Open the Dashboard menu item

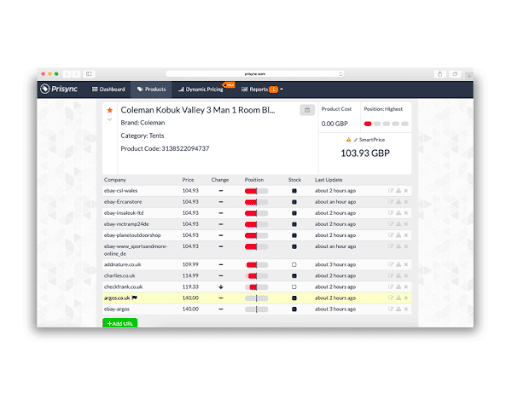tap(108, 89)
